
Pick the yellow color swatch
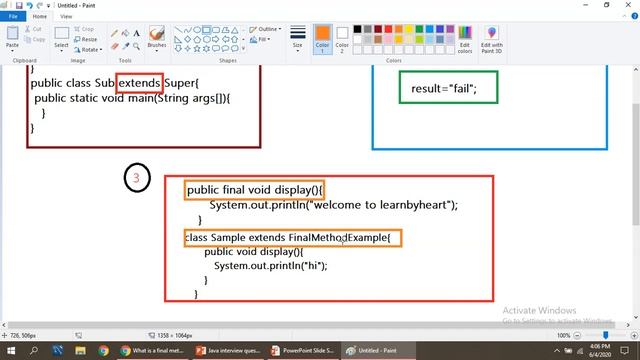pyautogui.click(x=409, y=29)
